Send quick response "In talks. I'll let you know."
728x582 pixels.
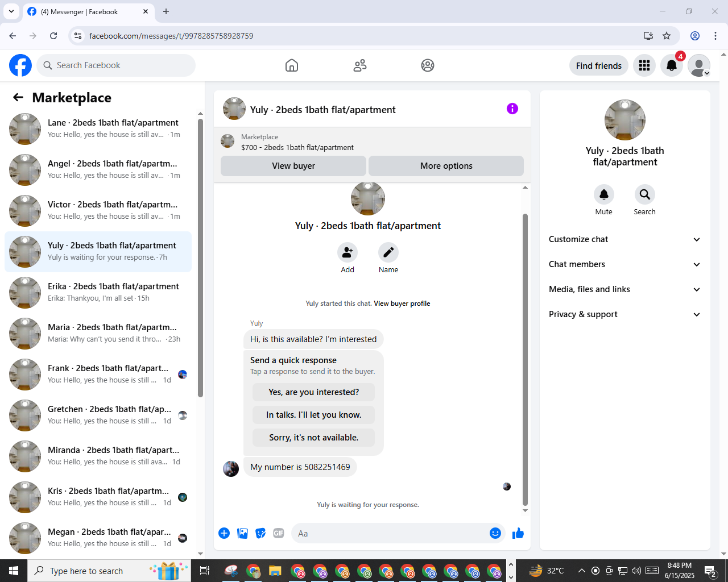tap(314, 415)
